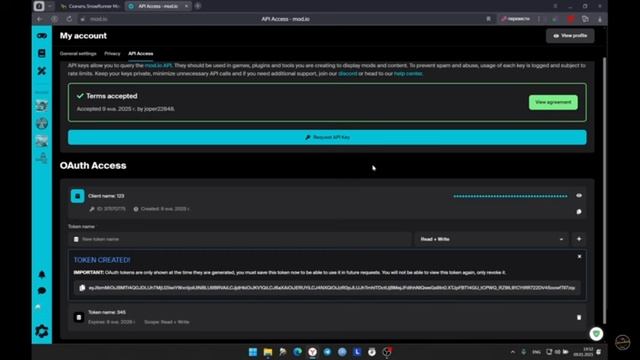Focus the New token name field
Screen dimensions: 640x360
(x=240, y=239)
